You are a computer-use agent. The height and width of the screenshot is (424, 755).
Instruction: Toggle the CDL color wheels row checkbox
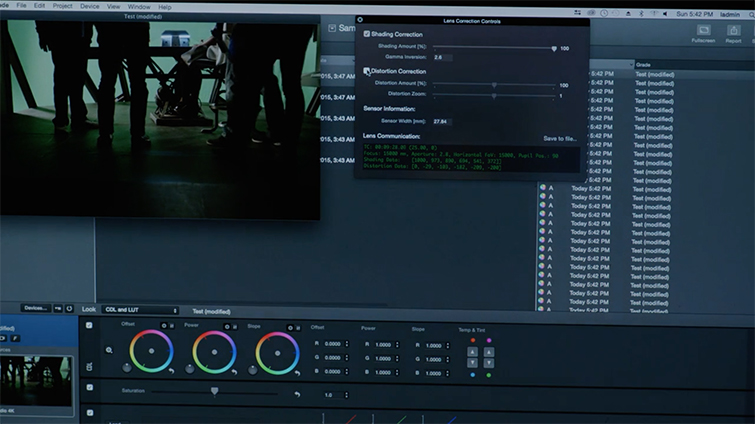pyautogui.click(x=89, y=326)
